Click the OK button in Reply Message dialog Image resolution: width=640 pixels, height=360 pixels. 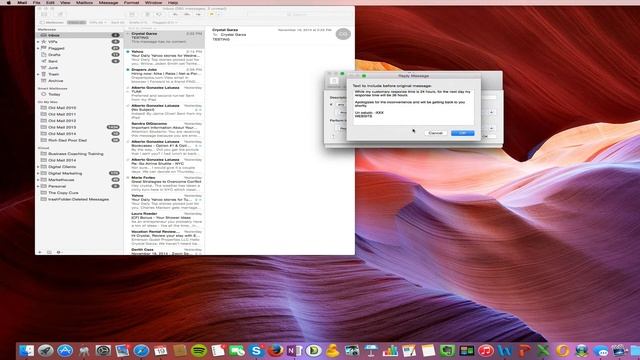pos(462,133)
